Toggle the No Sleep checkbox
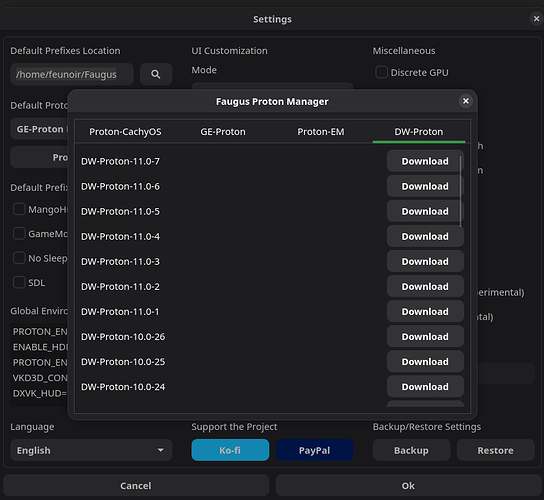This screenshot has width=544, height=500. point(19,258)
